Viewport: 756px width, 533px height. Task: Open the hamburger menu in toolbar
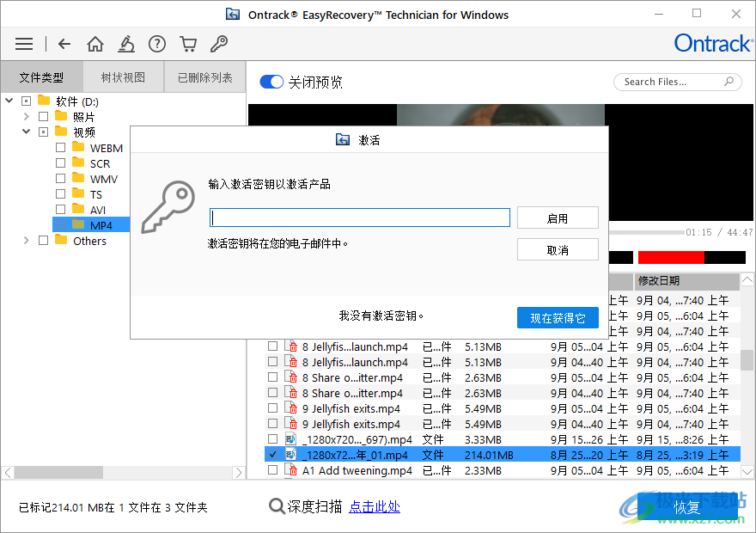pyautogui.click(x=24, y=44)
